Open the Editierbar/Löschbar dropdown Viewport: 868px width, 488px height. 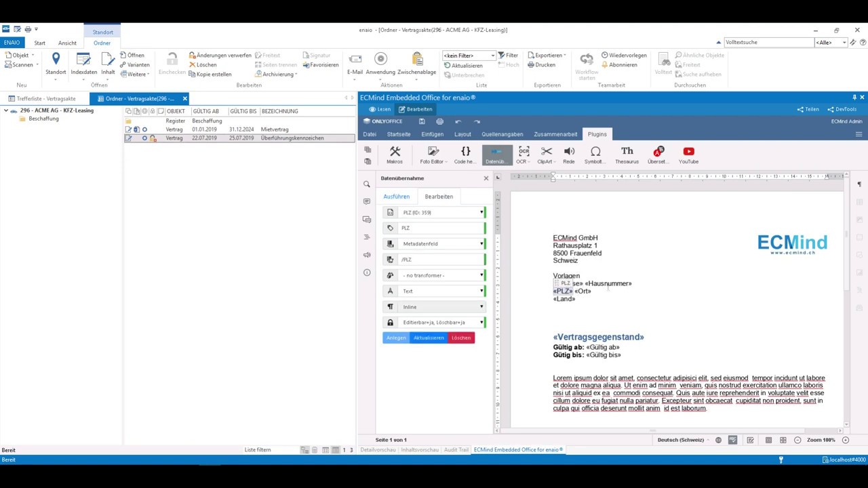[435, 322]
